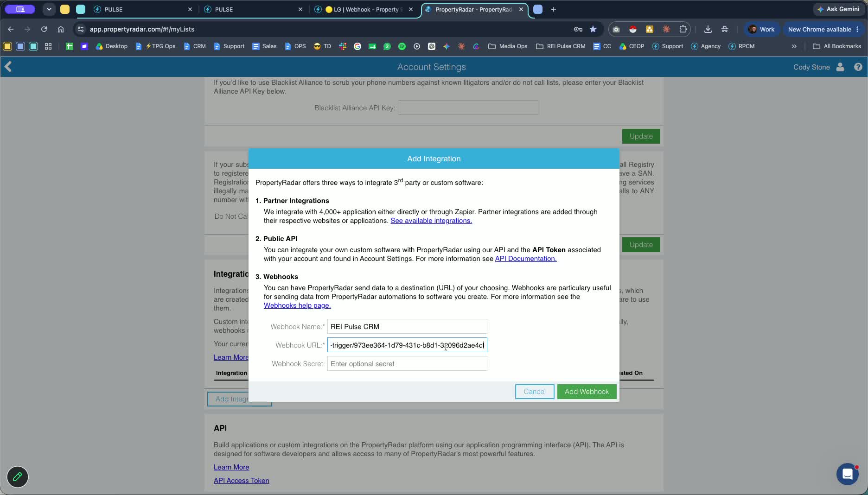Open the saved passwords key icon

578,29
